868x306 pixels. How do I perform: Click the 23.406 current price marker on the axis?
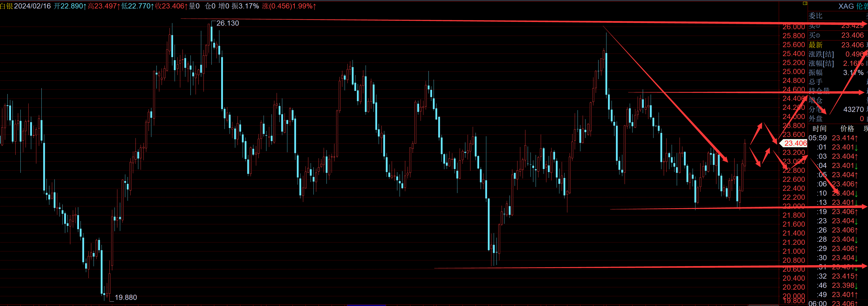tap(794, 143)
